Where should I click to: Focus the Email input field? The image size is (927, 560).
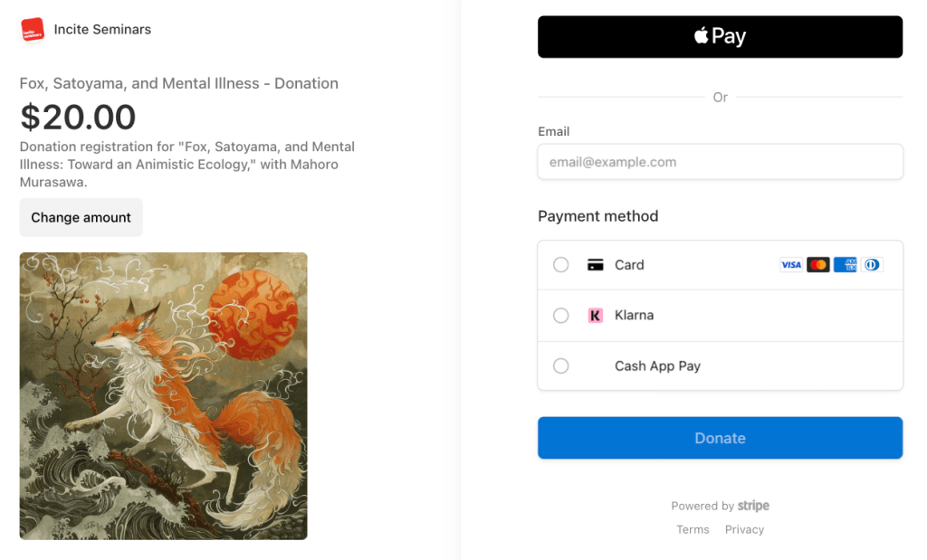click(720, 163)
